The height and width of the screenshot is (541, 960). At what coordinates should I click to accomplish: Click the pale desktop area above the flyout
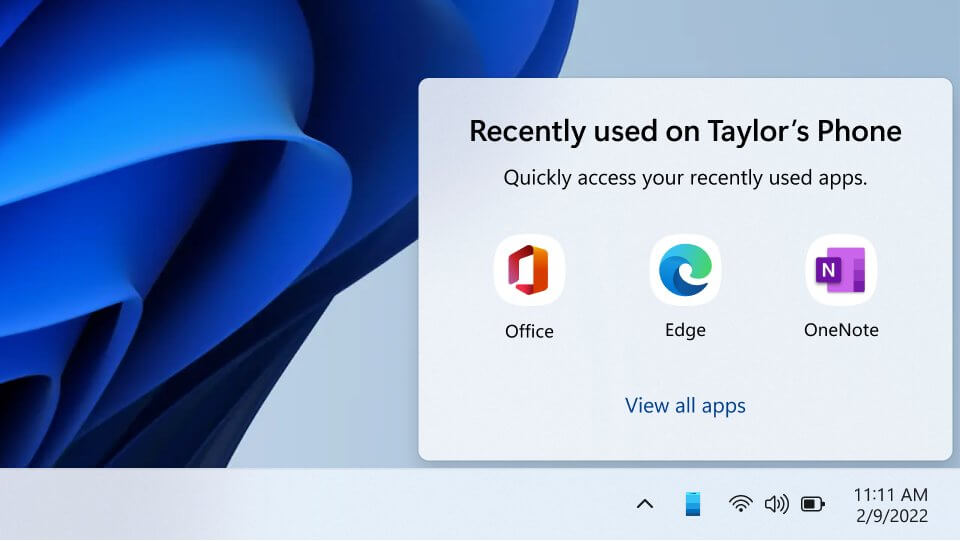[x=765, y=37]
